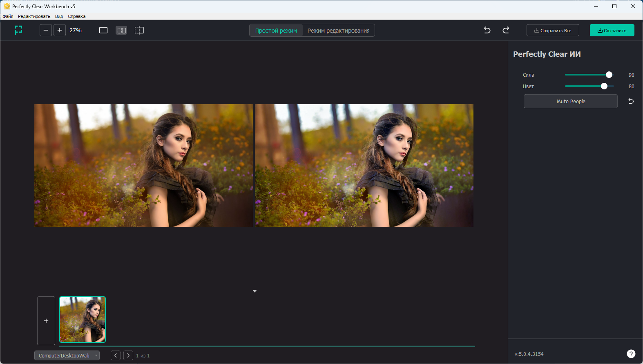Zoom in with the plus button

coord(60,30)
